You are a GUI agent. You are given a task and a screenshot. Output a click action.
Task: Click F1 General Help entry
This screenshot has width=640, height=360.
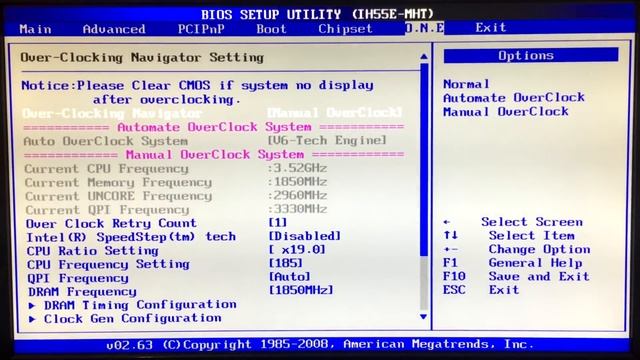coord(513,263)
